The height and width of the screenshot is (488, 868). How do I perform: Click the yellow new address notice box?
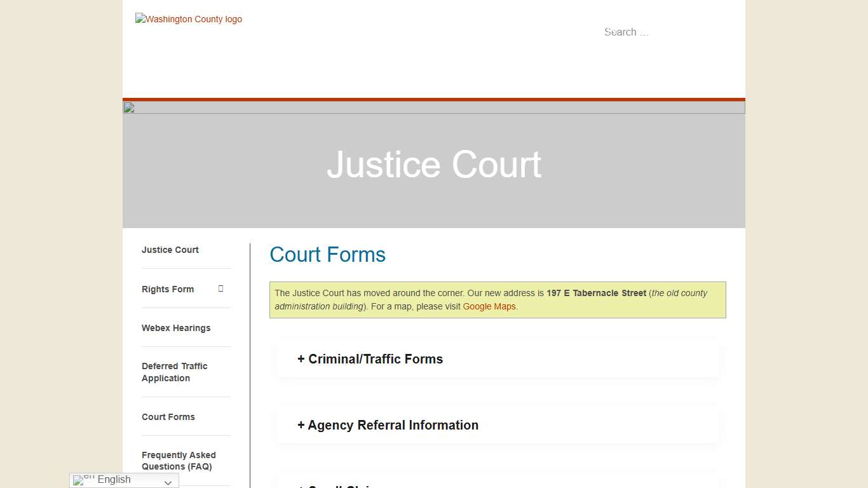(x=499, y=299)
